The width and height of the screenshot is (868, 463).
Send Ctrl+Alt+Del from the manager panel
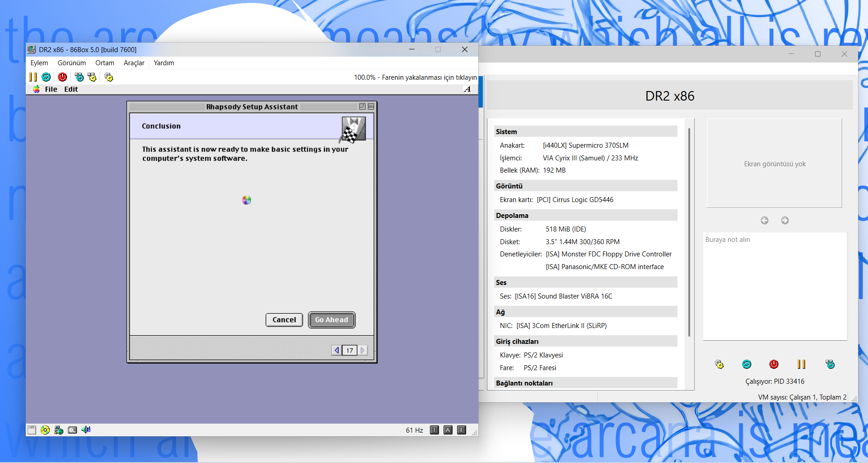coord(830,364)
